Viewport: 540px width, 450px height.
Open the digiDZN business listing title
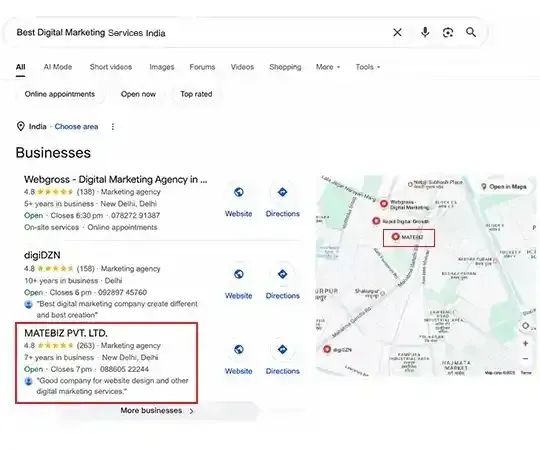(42, 255)
